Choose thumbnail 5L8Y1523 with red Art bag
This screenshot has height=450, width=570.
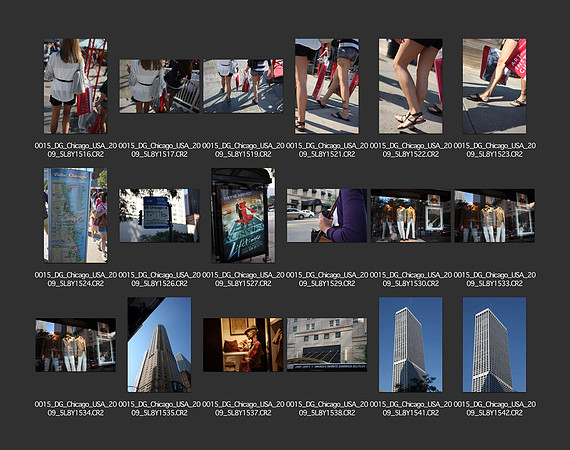[494, 86]
